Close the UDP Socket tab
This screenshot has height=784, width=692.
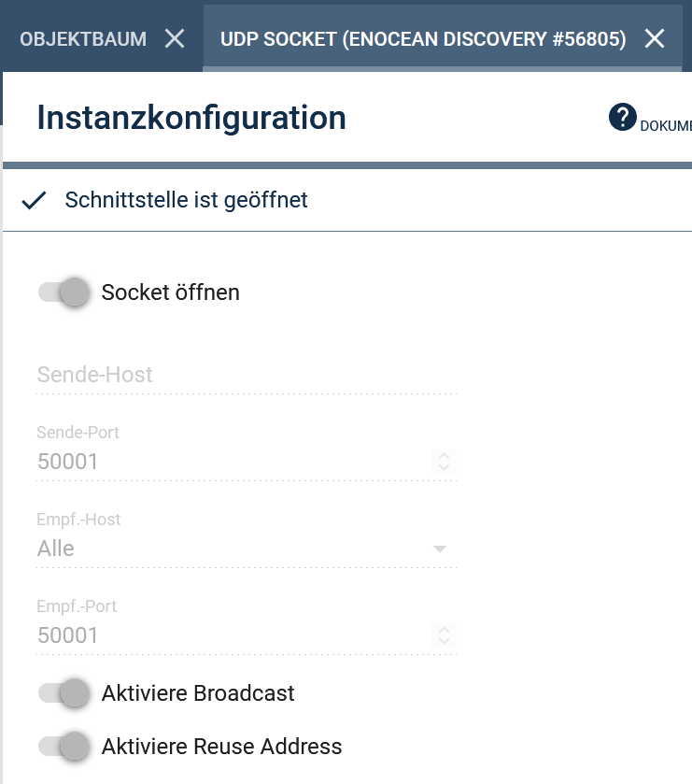point(655,38)
